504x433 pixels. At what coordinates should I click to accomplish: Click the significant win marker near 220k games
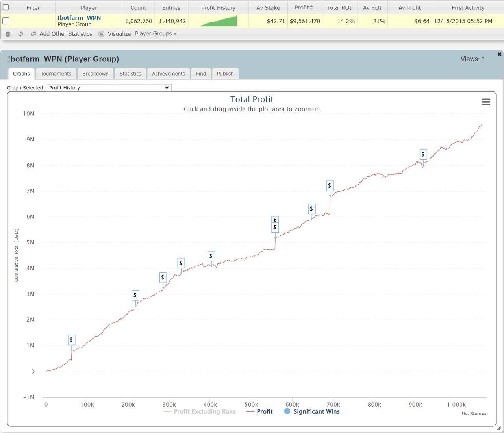[135, 295]
